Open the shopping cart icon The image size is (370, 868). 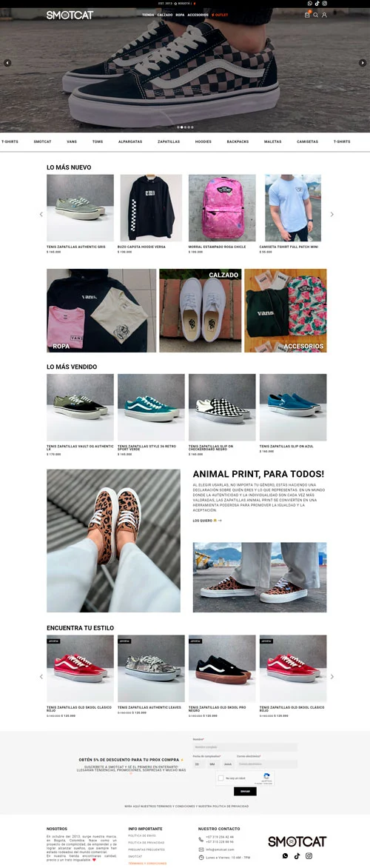coord(307,15)
